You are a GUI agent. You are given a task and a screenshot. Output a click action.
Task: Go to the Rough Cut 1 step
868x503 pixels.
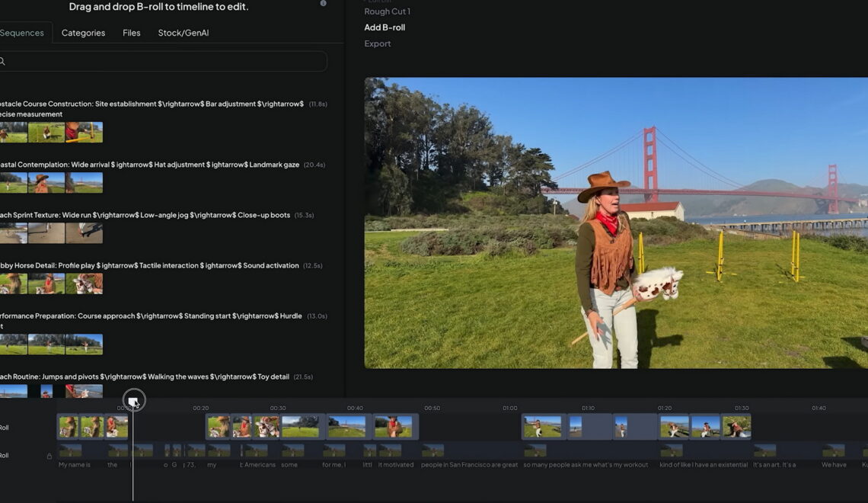(387, 11)
